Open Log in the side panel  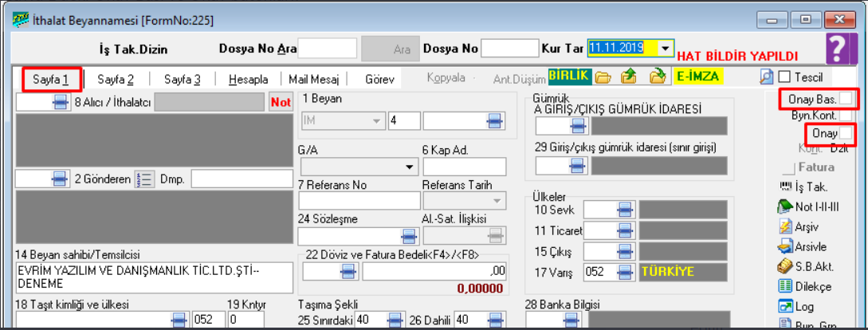(796, 306)
